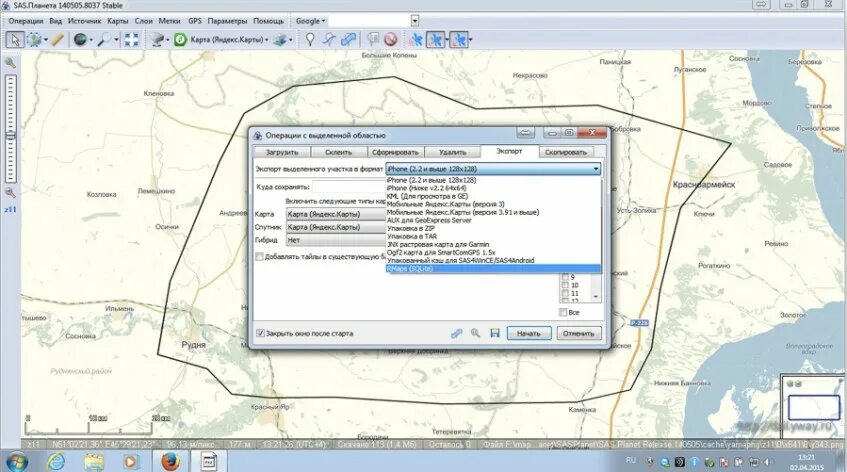Screen dimensions: 847x472
Task: Choose JNX растровая карта для Garmin
Action: 493,244
